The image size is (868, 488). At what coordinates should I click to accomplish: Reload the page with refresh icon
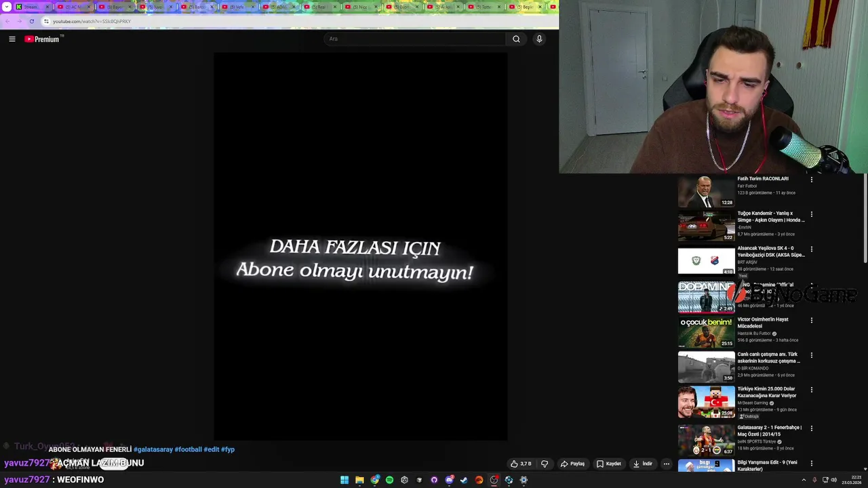31,21
